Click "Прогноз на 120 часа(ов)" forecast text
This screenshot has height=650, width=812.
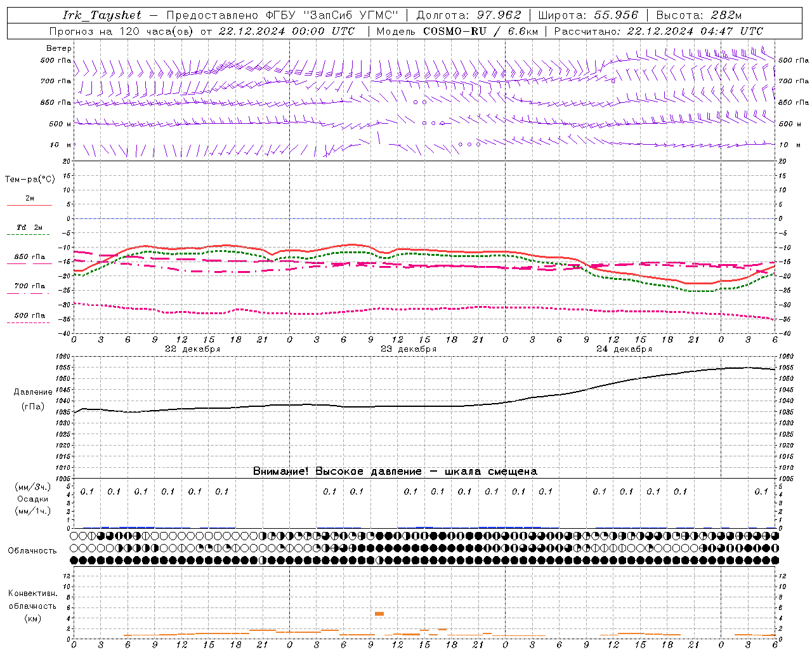tap(122, 31)
